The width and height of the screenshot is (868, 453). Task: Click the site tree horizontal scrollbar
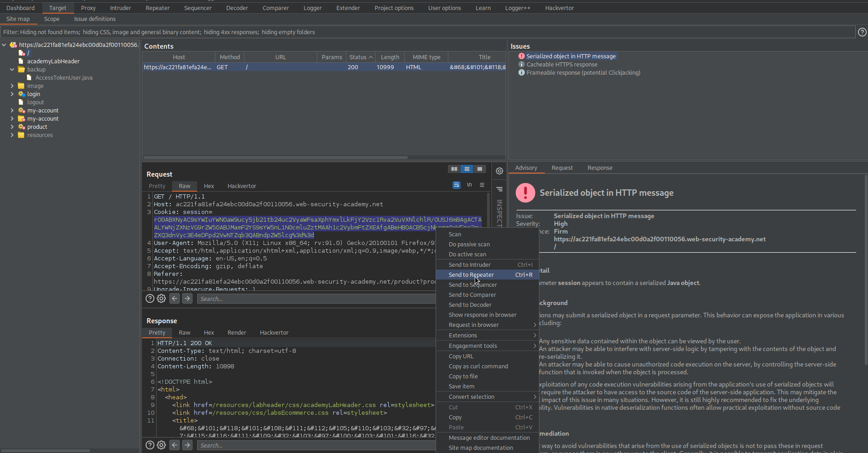46,450
